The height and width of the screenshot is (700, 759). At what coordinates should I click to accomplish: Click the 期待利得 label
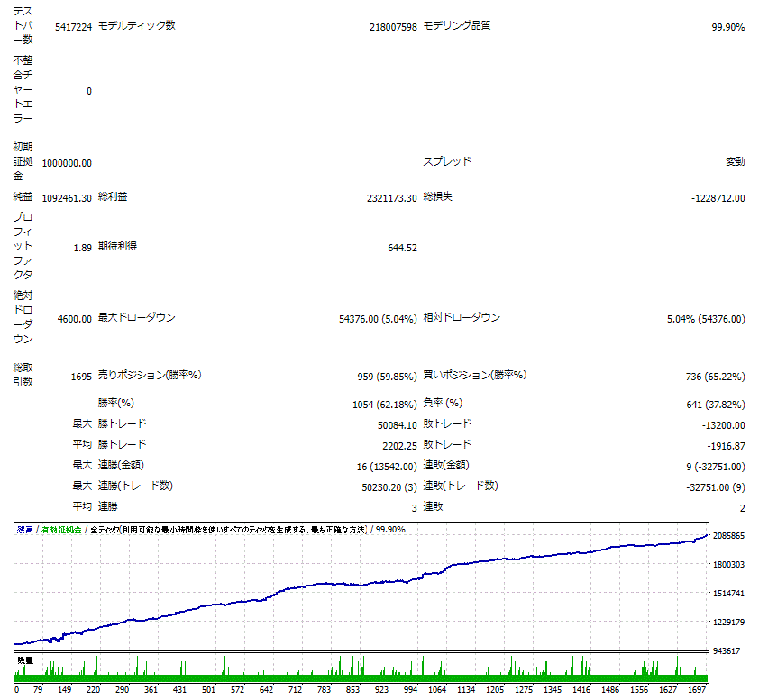click(117, 246)
